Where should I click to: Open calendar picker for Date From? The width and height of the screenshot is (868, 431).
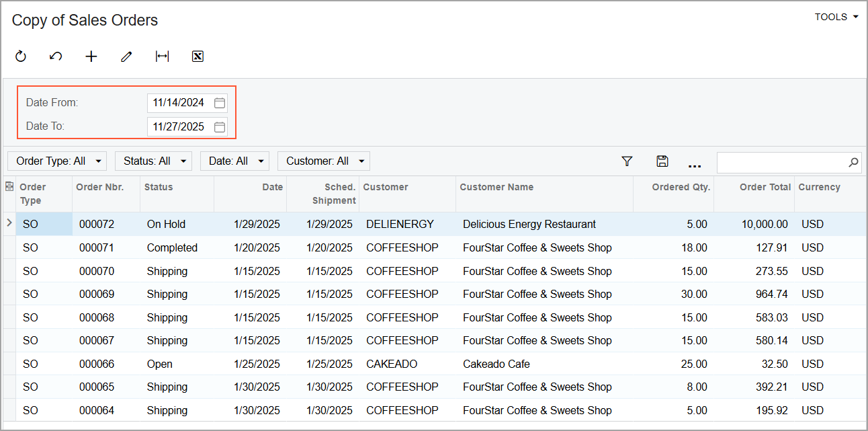pyautogui.click(x=219, y=103)
